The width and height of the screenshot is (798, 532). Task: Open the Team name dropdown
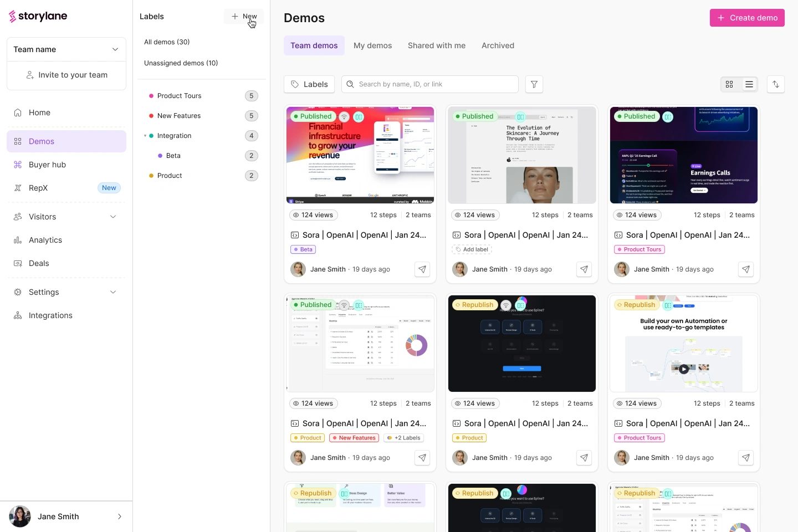click(66, 49)
